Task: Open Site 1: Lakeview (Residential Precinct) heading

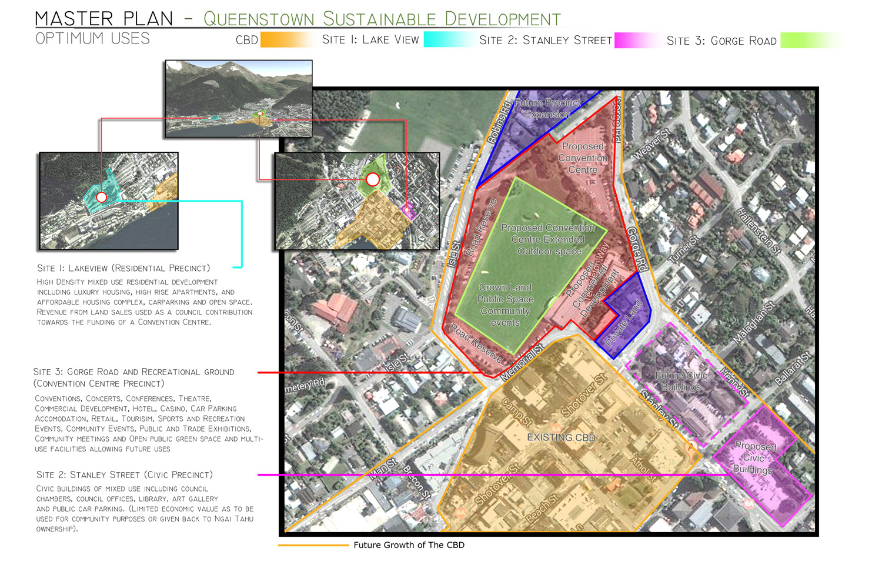Action: [123, 268]
